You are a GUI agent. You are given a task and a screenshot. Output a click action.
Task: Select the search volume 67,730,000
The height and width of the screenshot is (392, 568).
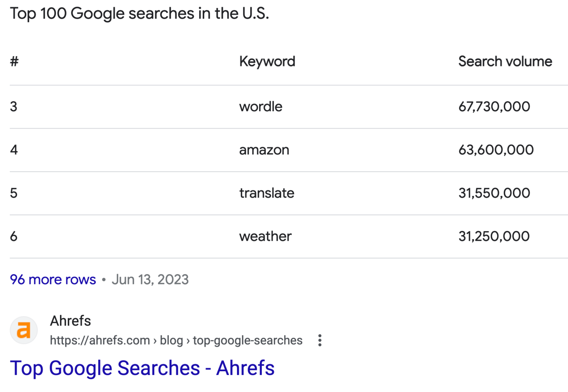click(494, 107)
